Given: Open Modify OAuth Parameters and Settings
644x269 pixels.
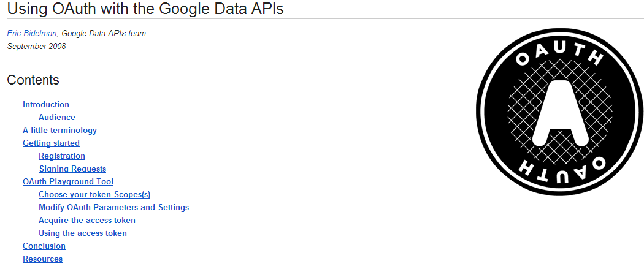Looking at the screenshot, I should pyautogui.click(x=113, y=208).
